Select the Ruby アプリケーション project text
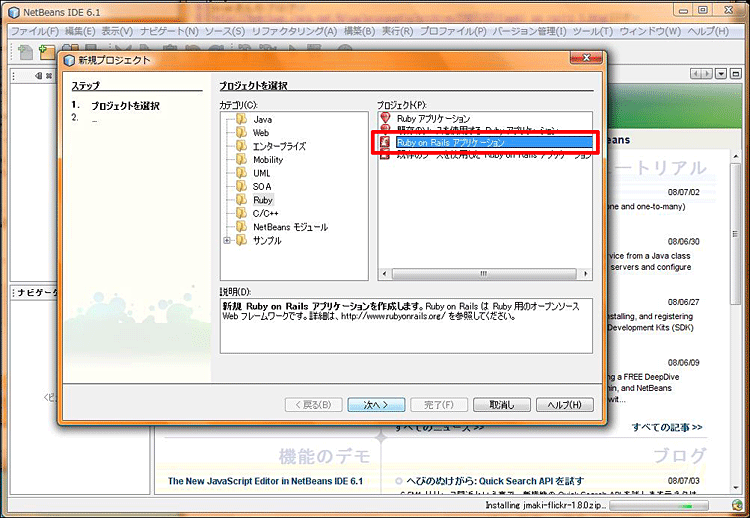 click(433, 118)
